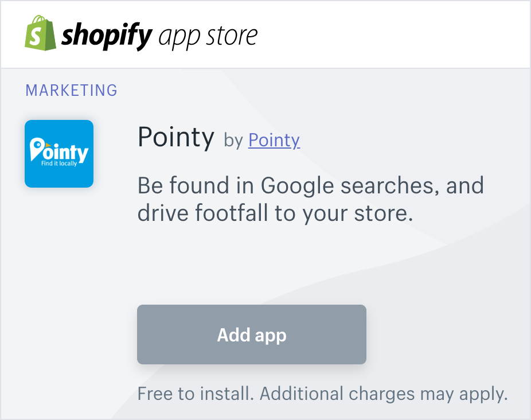
Task: Open the Marketing category link
Action: tap(72, 91)
